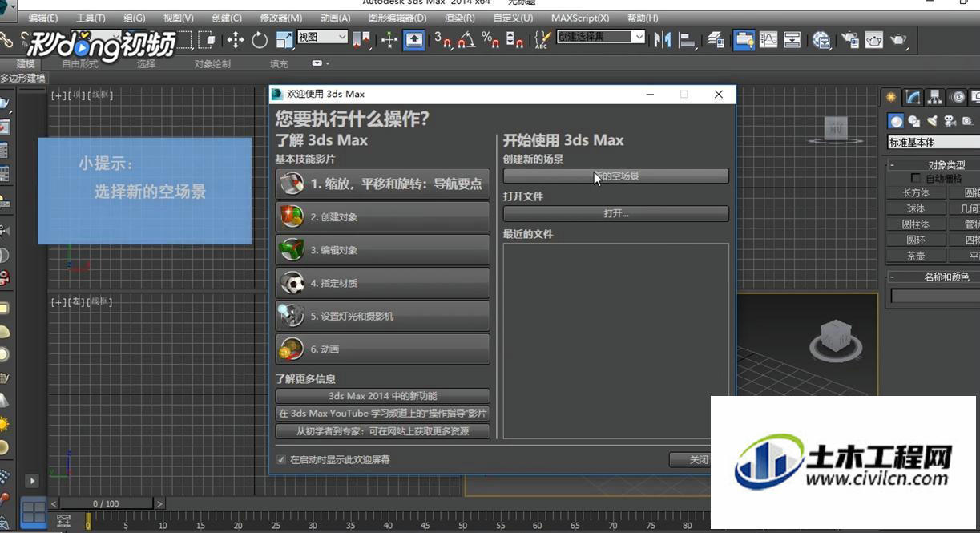This screenshot has height=533, width=980.
Task: Click the ViewCube in top viewport
Action: click(x=836, y=130)
